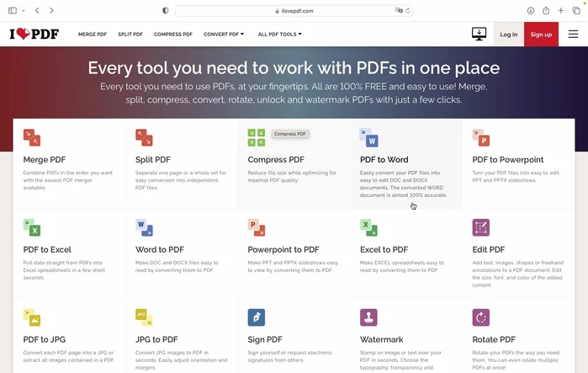This screenshot has height=373, width=588.
Task: Select the PDF to JPG icon
Action: pos(32,317)
